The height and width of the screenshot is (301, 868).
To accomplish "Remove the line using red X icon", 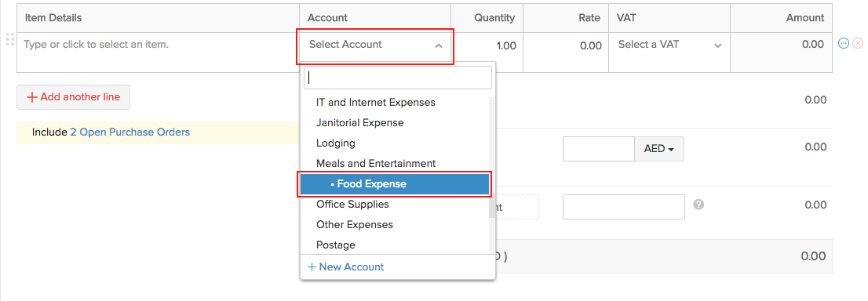I will [x=858, y=43].
